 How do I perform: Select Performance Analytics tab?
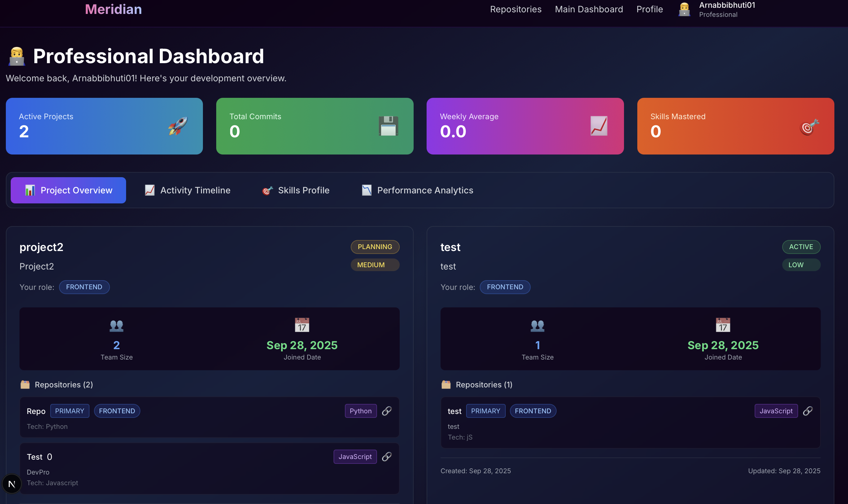[418, 190]
